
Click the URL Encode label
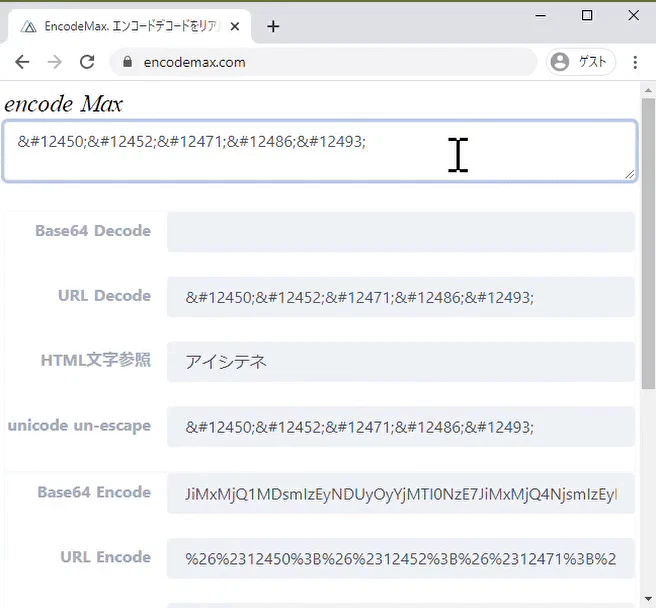(x=105, y=557)
